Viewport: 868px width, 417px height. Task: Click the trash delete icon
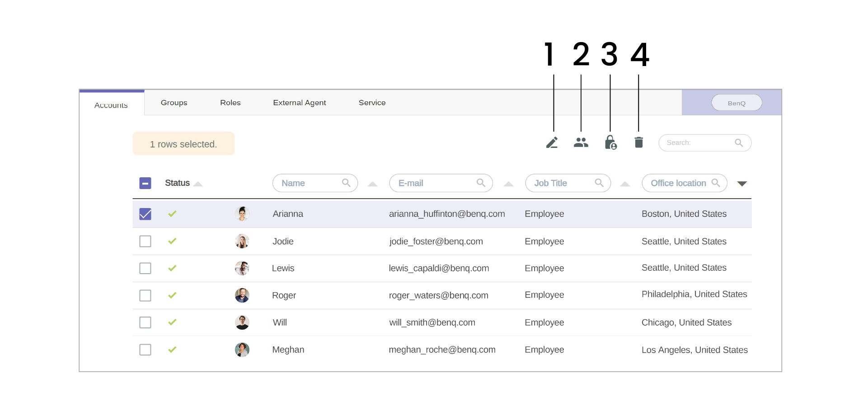click(638, 142)
